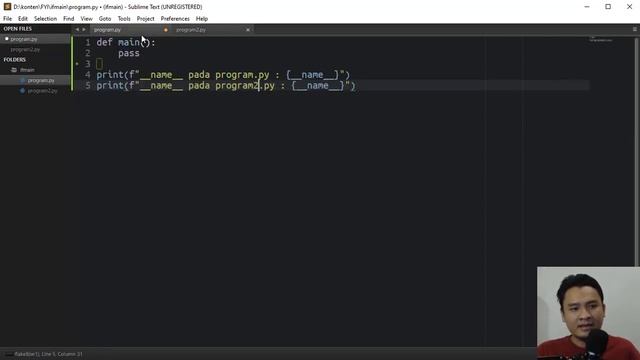Click Python file icon of folder program.py

(x=22, y=80)
